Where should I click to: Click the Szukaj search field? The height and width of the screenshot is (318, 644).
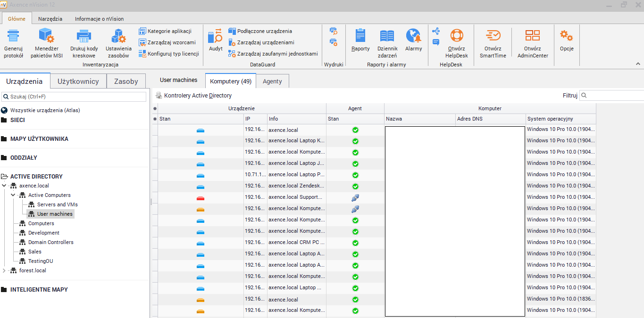75,97
